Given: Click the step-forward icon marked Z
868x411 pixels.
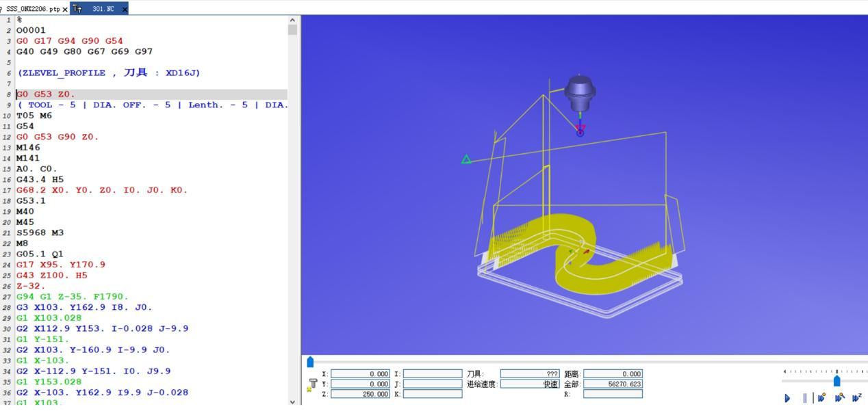Looking at the screenshot, I should [856, 398].
